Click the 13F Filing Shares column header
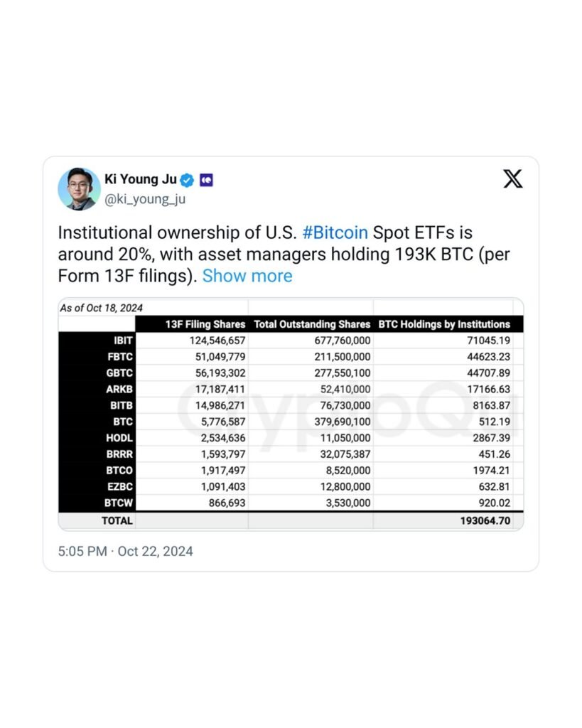 (x=205, y=324)
